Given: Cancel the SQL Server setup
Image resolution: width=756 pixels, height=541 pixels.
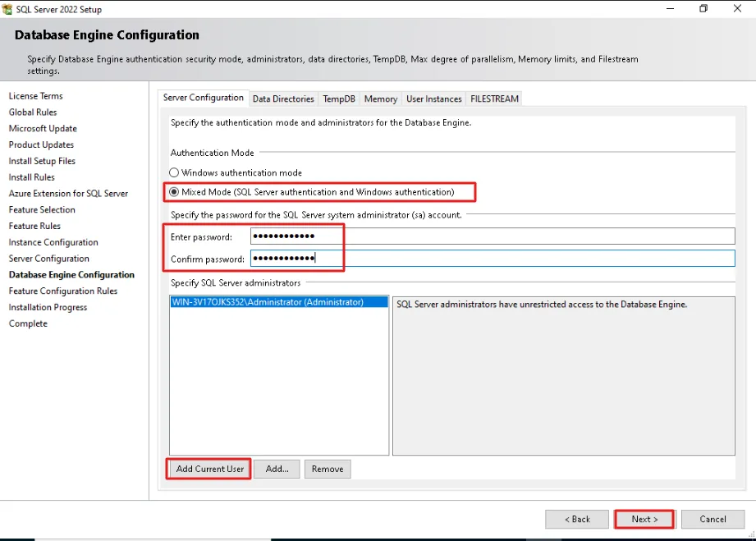Looking at the screenshot, I should tap(712, 520).
